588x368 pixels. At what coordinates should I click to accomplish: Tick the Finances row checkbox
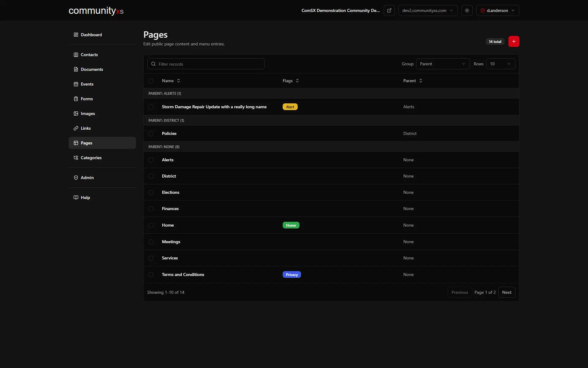pos(151,209)
